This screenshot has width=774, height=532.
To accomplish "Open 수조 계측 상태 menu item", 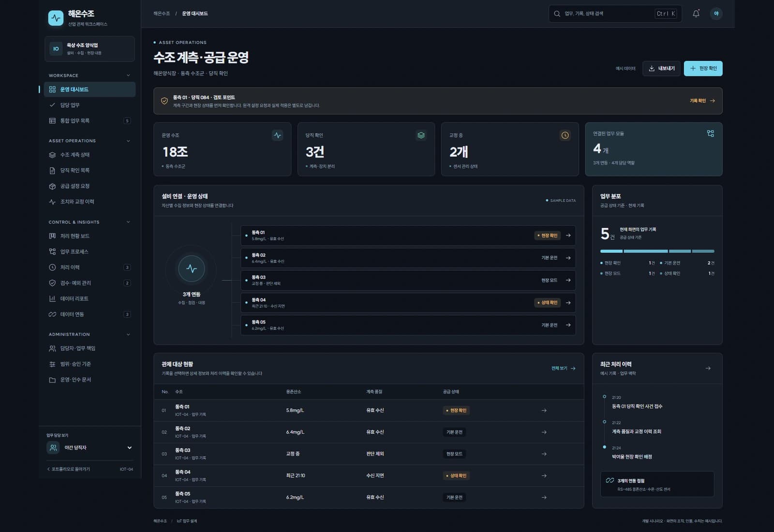I will click(90, 155).
